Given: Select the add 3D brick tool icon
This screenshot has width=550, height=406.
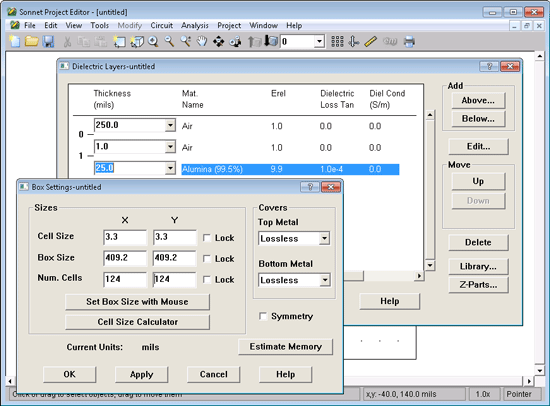Looking at the screenshot, I should click(x=137, y=42).
